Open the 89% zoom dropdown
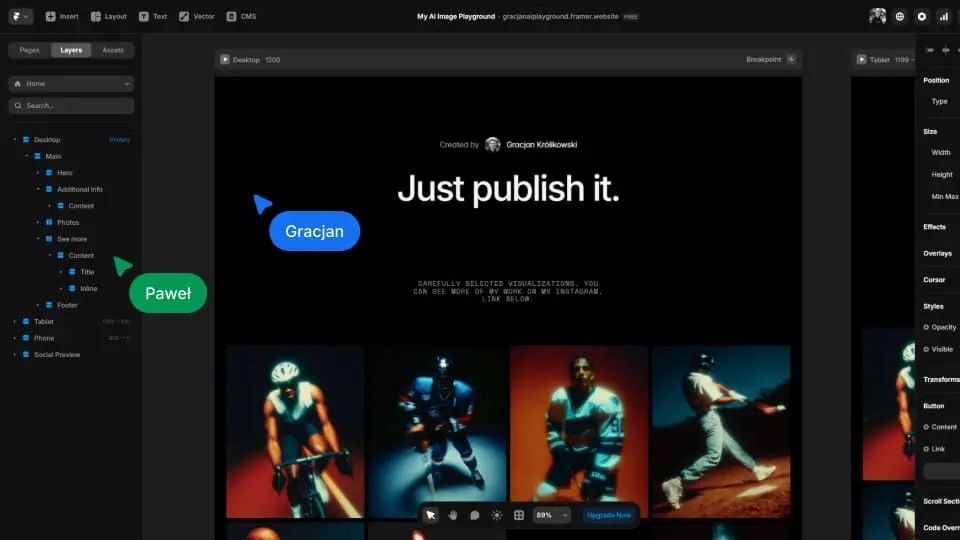 pos(552,515)
